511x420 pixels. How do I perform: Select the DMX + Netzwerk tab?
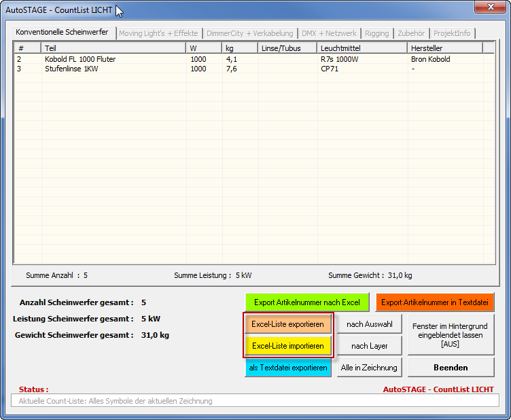[329, 33]
